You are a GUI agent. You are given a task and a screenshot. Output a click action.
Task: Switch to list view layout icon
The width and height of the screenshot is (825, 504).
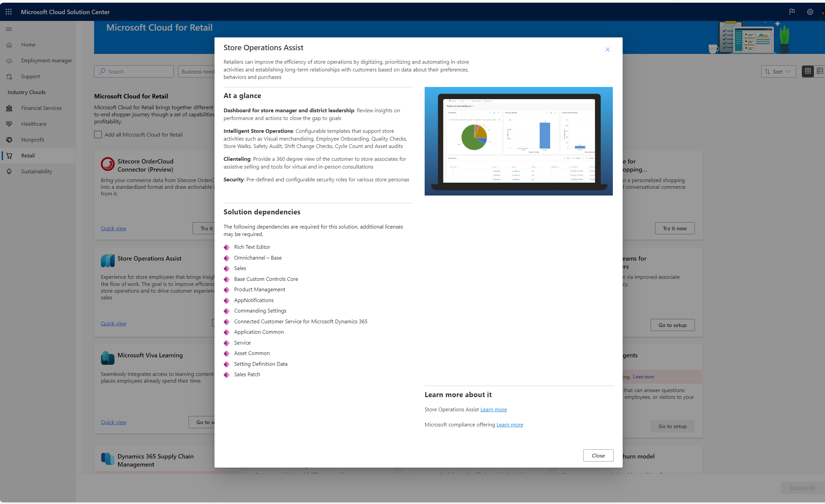coord(820,71)
